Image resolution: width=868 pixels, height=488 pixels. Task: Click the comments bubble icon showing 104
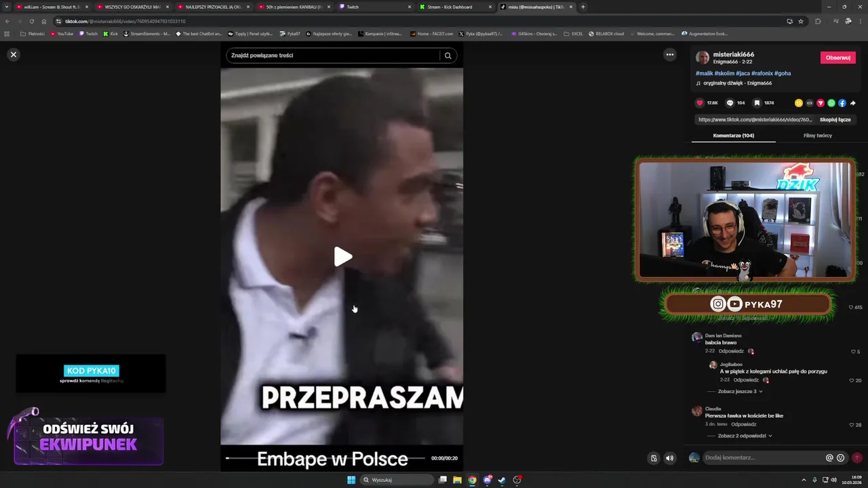pyautogui.click(x=730, y=103)
